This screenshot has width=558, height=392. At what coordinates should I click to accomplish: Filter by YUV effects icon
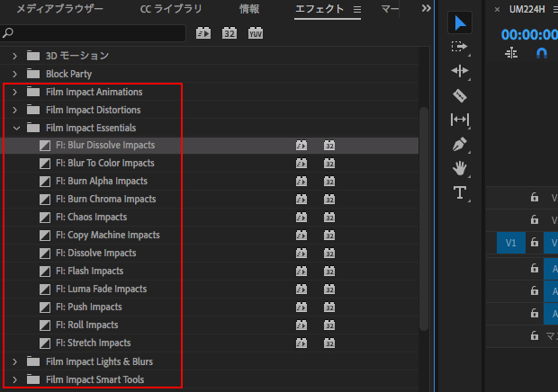(x=256, y=33)
